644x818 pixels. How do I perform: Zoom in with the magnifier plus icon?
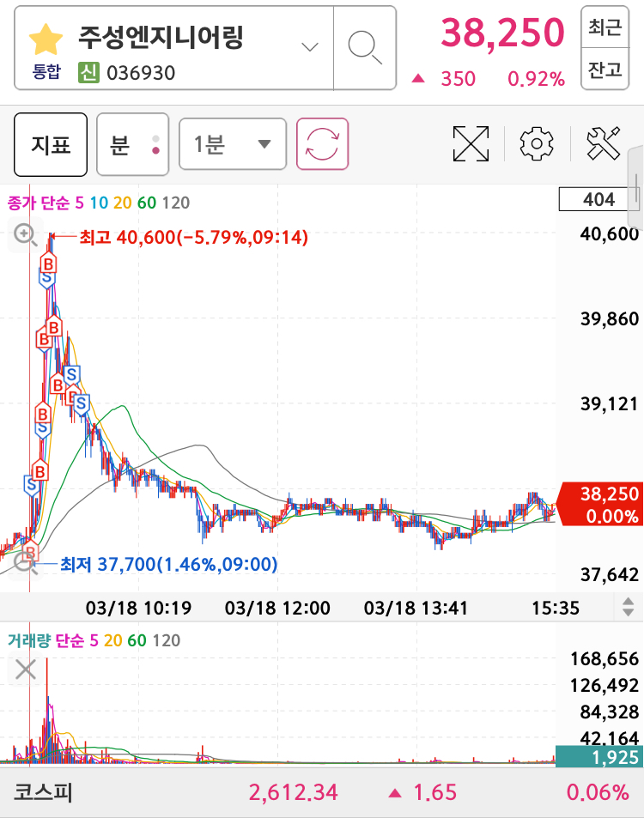pos(25,235)
